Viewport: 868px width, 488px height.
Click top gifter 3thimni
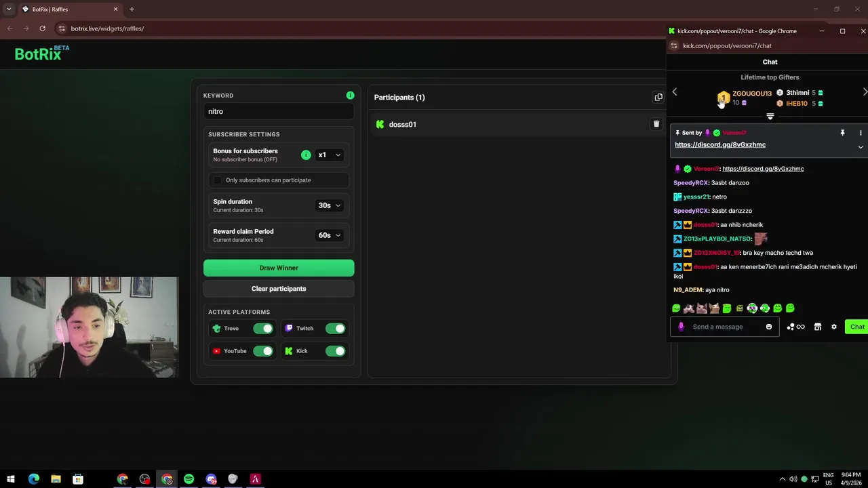tap(797, 93)
